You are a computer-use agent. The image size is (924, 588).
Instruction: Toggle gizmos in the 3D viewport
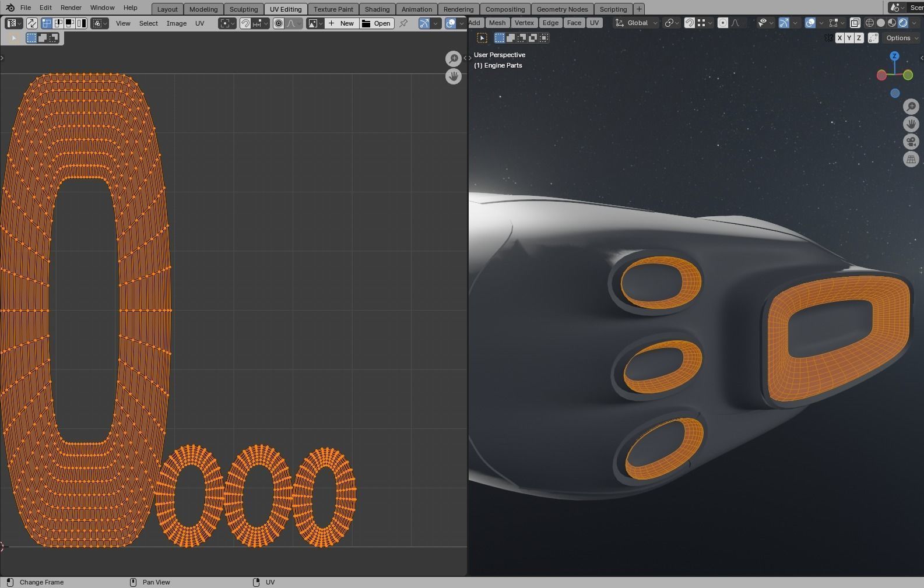[x=784, y=23]
